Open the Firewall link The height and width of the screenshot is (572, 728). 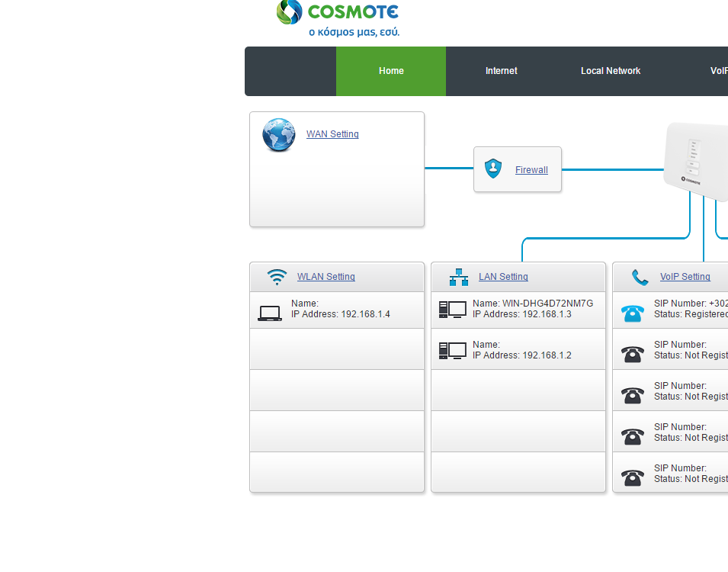tap(531, 170)
